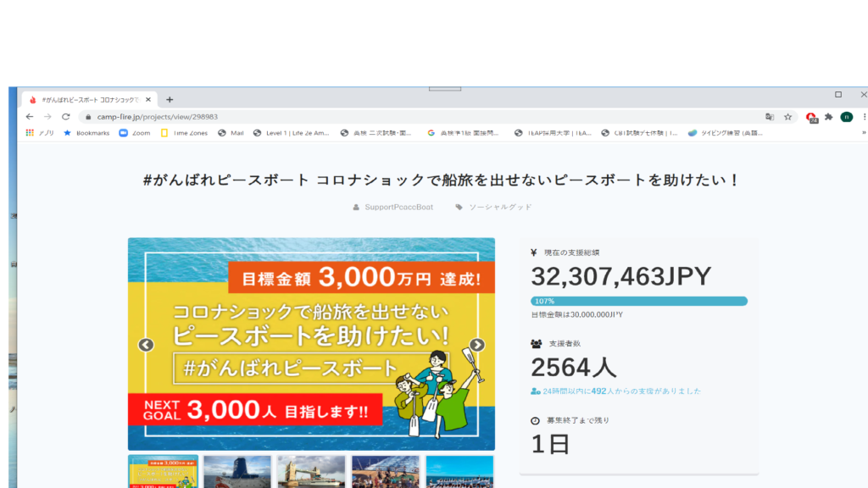Click the browser back arrow
Screen dimensions: 868x488
pos(30,117)
